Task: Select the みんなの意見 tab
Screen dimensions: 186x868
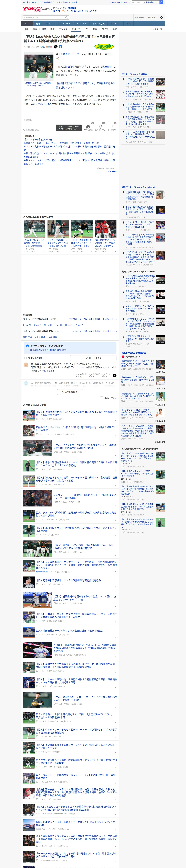Action: [x=99, y=24]
